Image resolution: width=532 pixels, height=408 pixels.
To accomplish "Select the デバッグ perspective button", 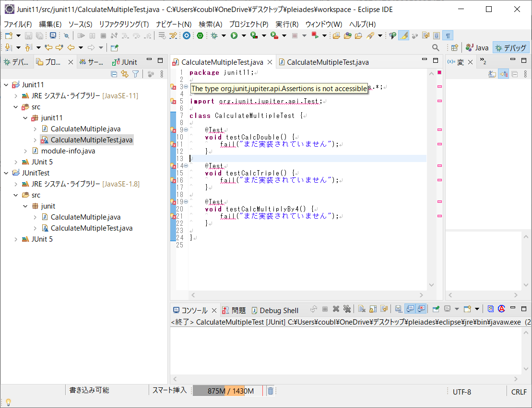I will (510, 48).
